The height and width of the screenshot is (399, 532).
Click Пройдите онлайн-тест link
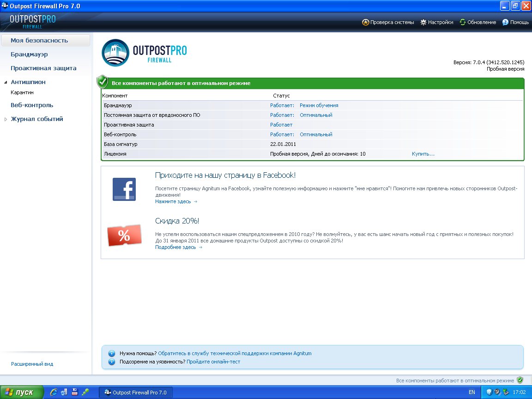pos(213,362)
